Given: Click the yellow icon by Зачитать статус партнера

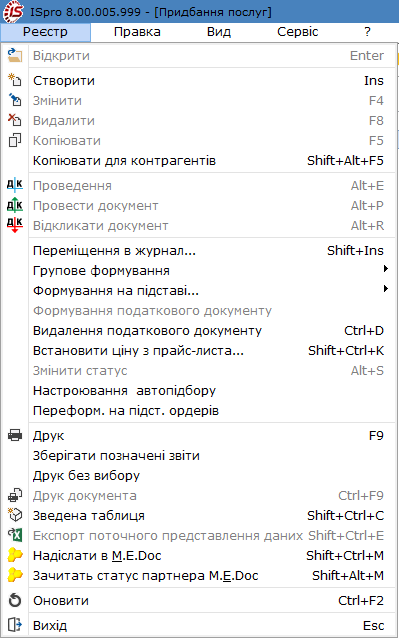Looking at the screenshot, I should coord(15,575).
